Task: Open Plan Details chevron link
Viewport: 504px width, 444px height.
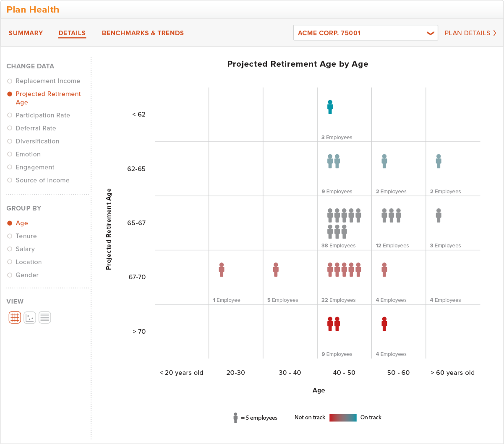Action: pyautogui.click(x=470, y=33)
